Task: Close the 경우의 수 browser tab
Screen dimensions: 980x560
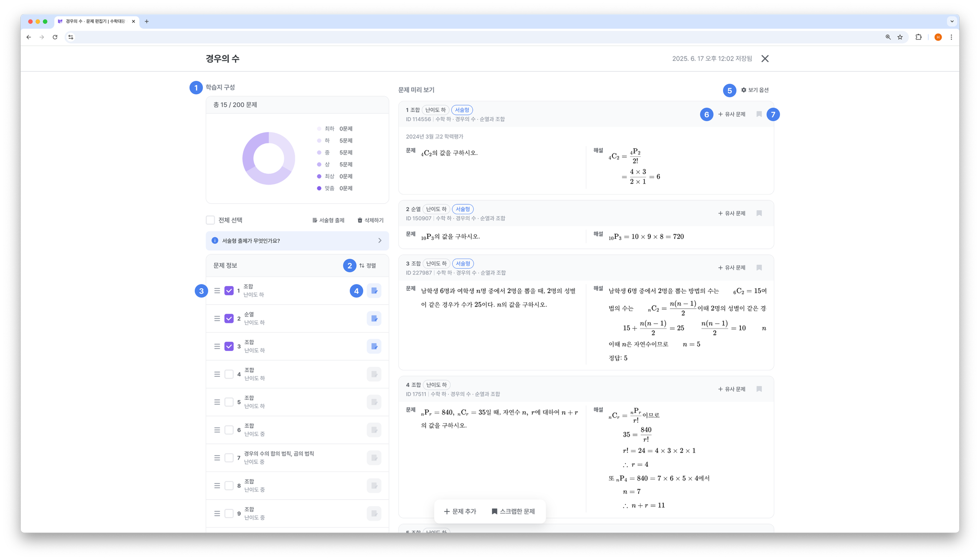Action: coord(134,22)
